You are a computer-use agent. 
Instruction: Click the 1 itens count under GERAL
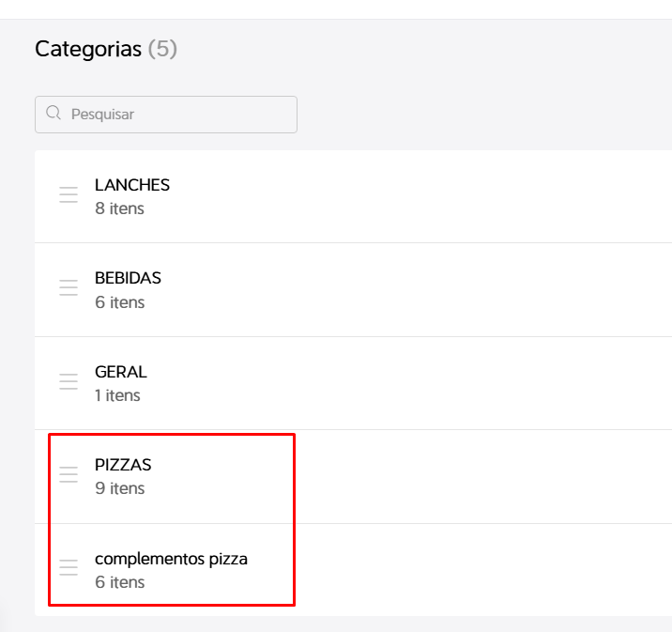pos(117,395)
